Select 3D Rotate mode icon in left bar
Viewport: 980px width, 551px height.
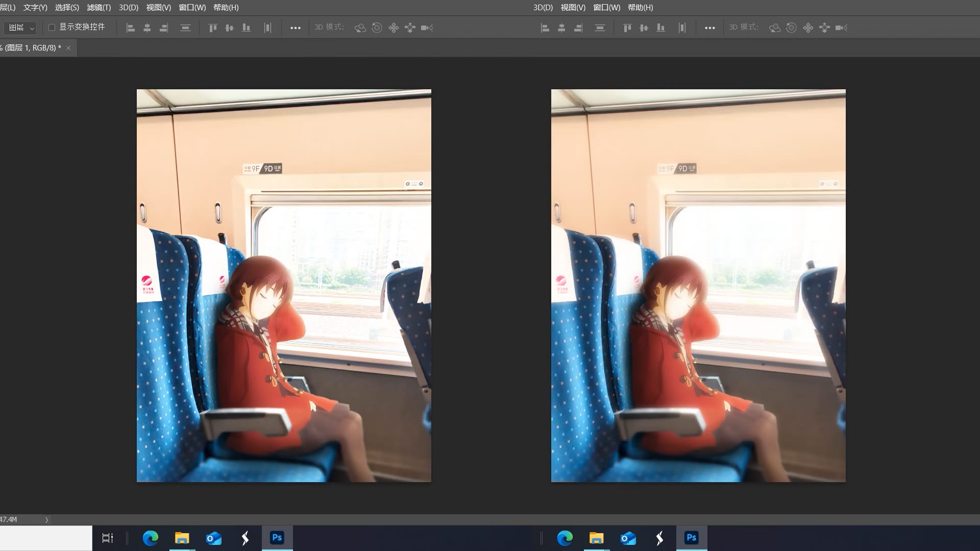pos(360,28)
